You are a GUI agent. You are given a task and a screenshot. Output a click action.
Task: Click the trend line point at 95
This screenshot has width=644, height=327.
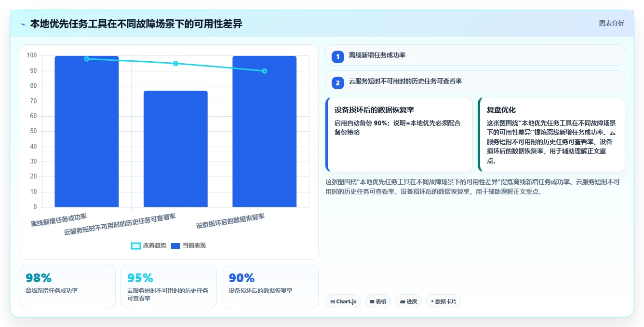[x=175, y=63]
